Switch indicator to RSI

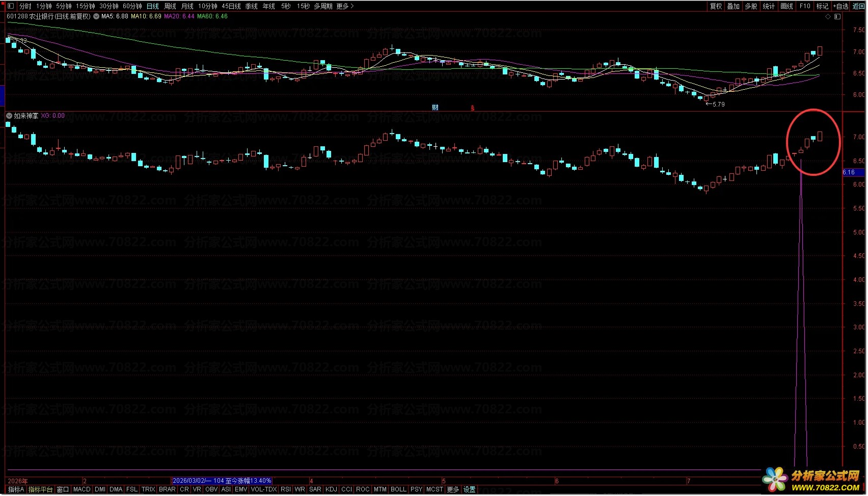pyautogui.click(x=286, y=489)
